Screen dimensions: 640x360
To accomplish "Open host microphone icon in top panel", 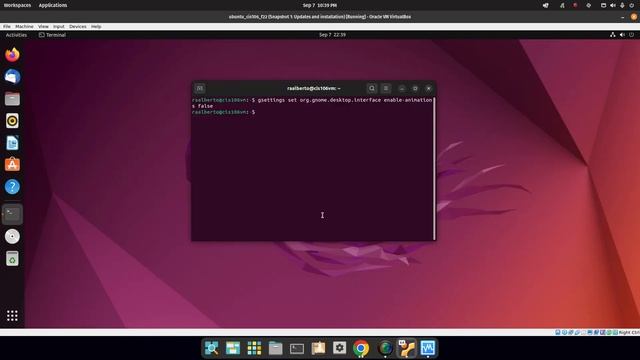I will coord(622,5).
